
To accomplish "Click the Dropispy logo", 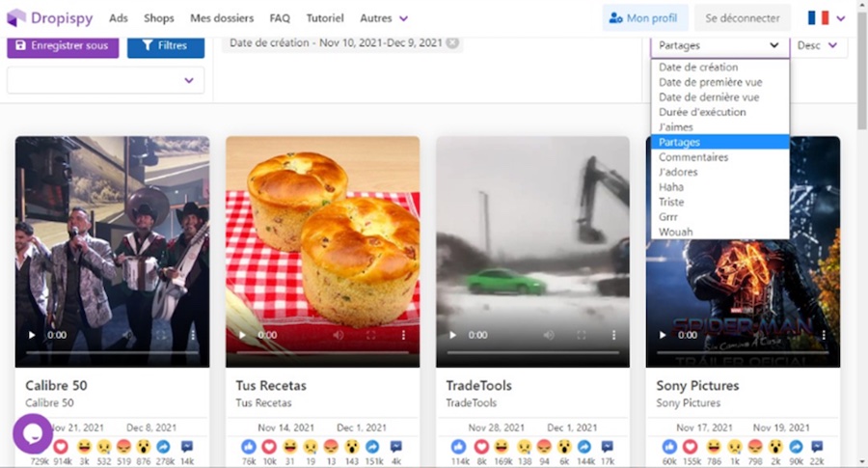I will (50, 17).
